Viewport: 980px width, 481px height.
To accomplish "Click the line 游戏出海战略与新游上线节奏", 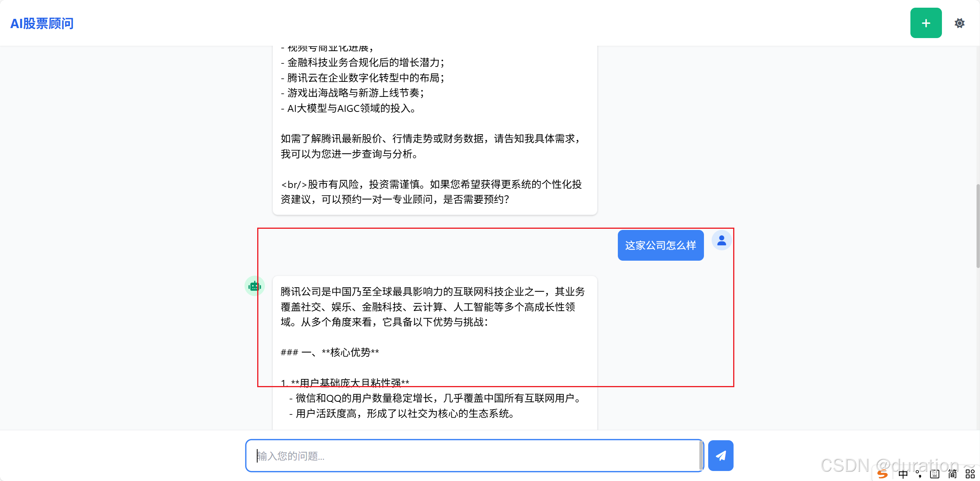I will (353, 93).
